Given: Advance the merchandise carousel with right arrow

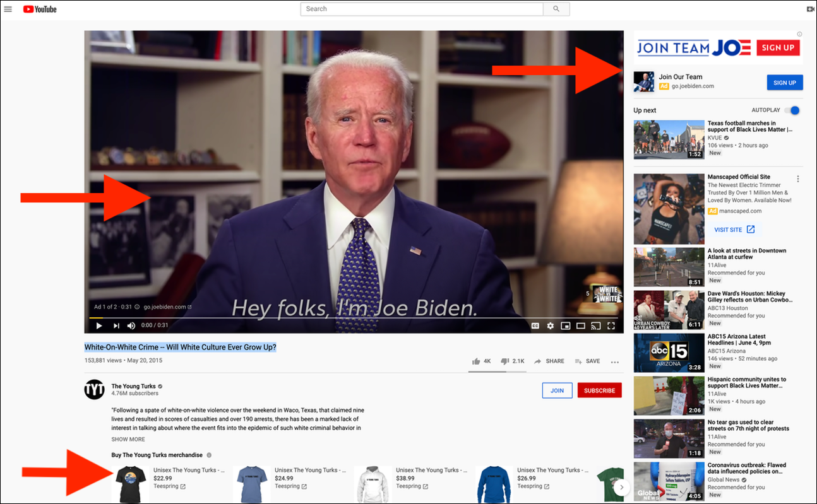Looking at the screenshot, I should 621,487.
